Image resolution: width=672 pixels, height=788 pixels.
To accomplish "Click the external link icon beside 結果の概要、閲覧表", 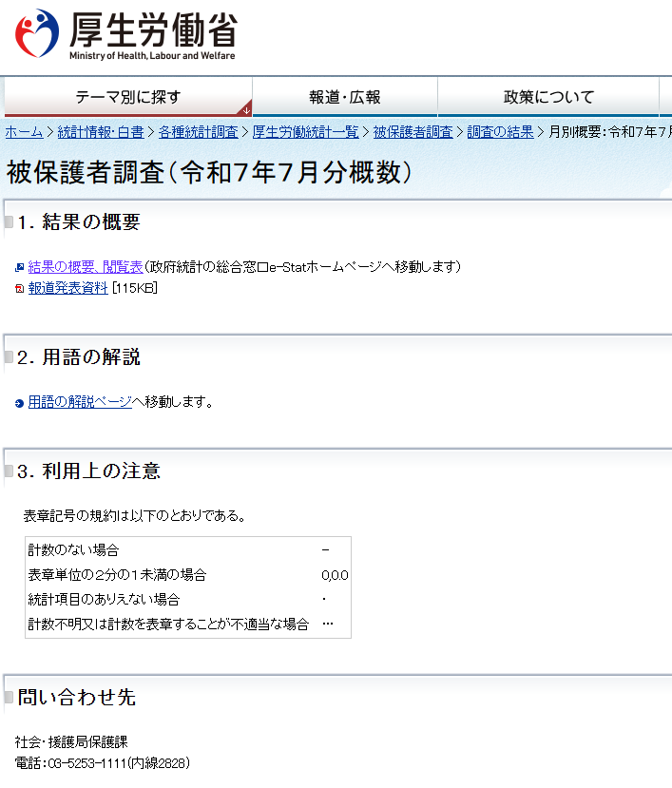I will 20,267.
